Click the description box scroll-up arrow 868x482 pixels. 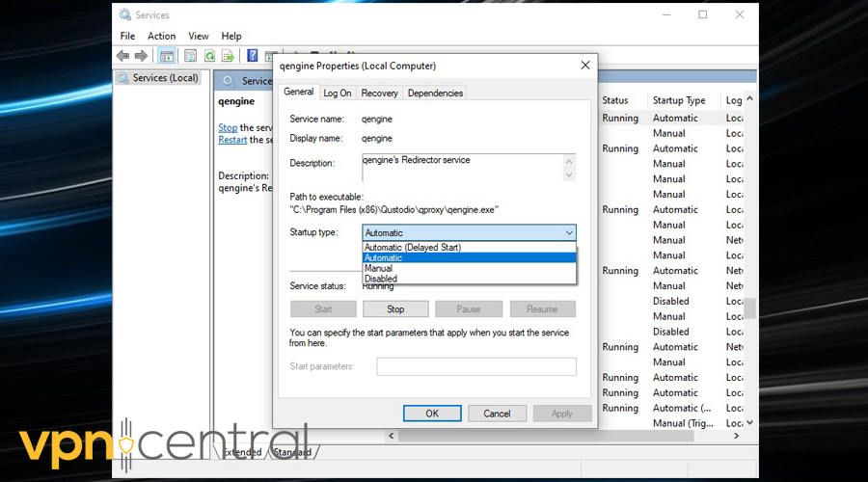[x=568, y=162]
